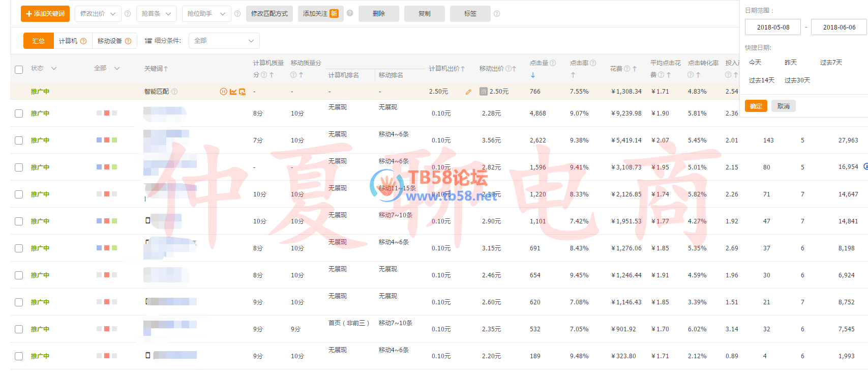The image size is (868, 371).
Task: Open the trend chart icon for 智能匹配
Action: [x=233, y=92]
